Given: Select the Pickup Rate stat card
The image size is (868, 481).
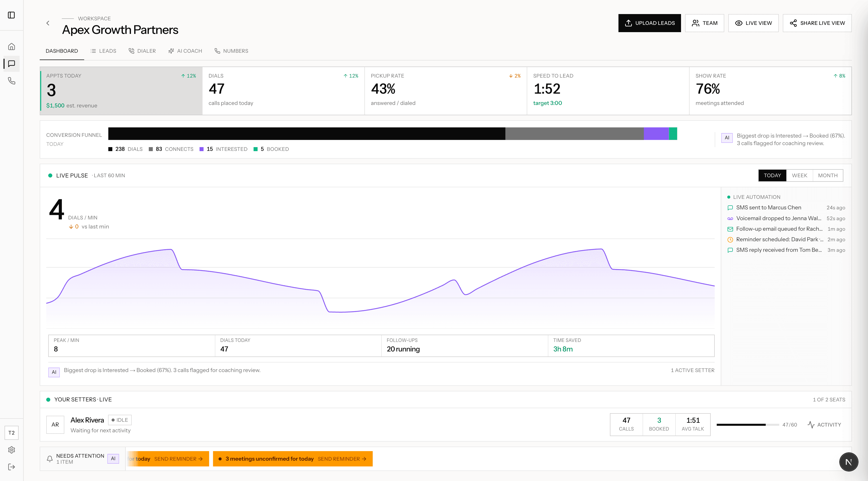Looking at the screenshot, I should click(x=446, y=91).
